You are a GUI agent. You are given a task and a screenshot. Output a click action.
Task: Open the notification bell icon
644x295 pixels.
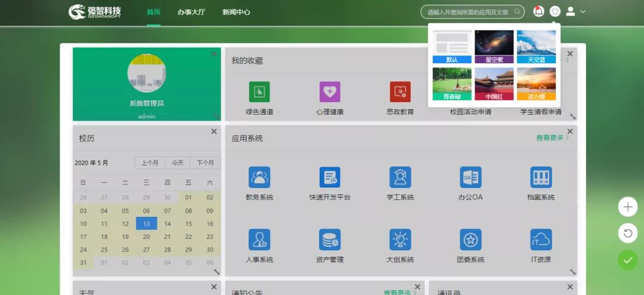pyautogui.click(x=538, y=11)
